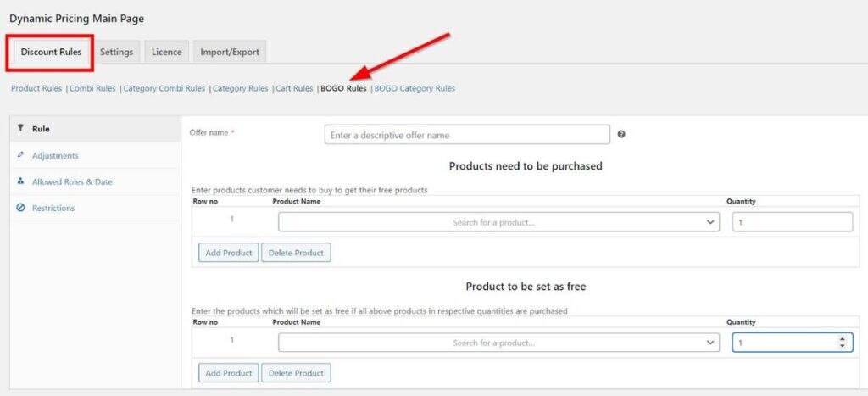Screen dimensions: 868x396
Task: Open Cart Rules link
Action: (x=294, y=88)
